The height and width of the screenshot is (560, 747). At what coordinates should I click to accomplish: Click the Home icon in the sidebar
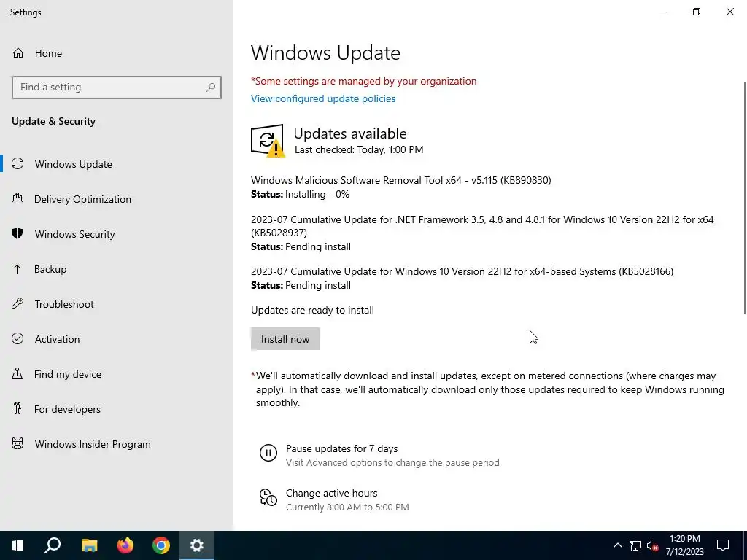pyautogui.click(x=18, y=52)
